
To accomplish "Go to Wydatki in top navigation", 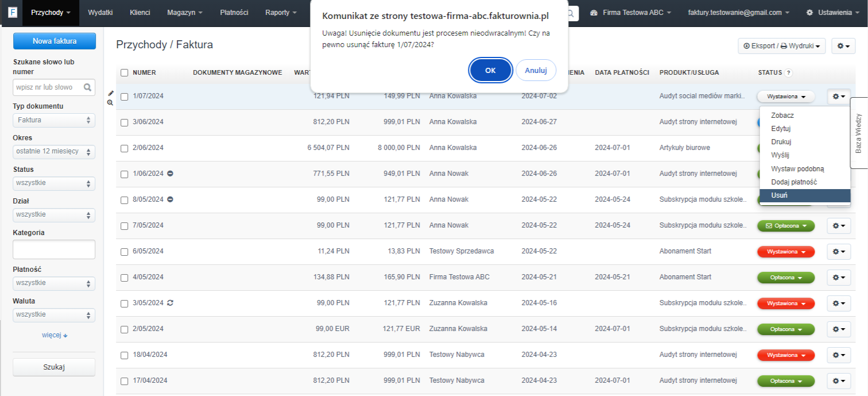I will click(100, 12).
